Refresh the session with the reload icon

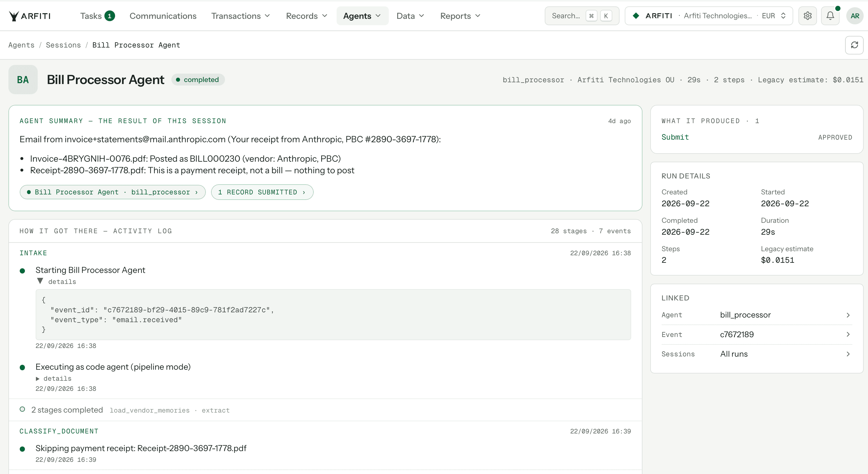[854, 45]
